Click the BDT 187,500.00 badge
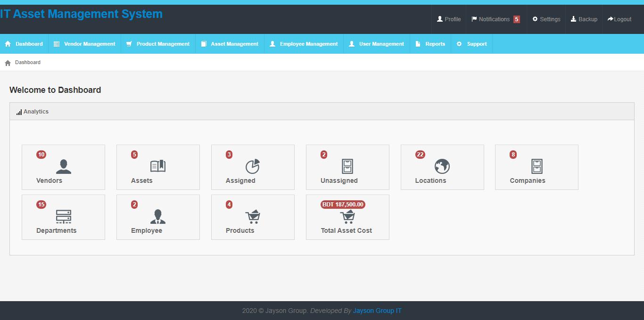Screen dimensions: 644x320 [343, 205]
